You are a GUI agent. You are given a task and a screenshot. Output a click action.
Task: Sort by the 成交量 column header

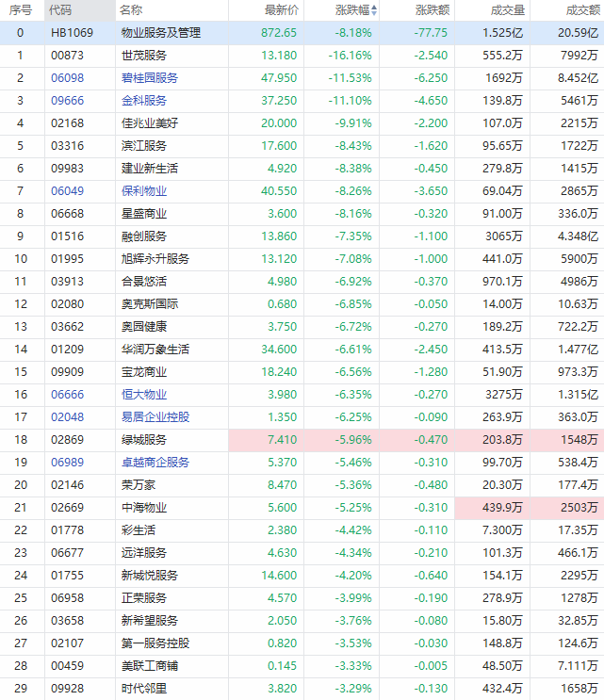coord(508,10)
